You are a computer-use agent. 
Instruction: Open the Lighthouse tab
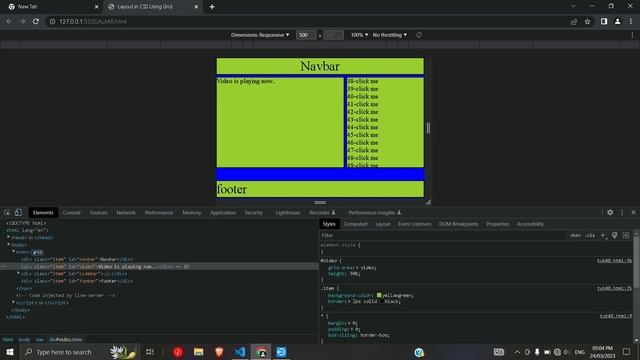point(288,213)
